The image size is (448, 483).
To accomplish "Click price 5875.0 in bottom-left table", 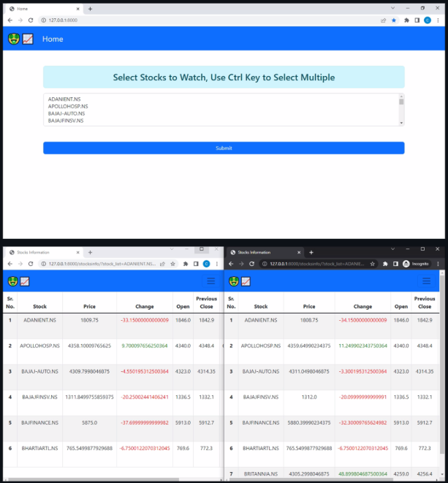I will click(x=89, y=423).
